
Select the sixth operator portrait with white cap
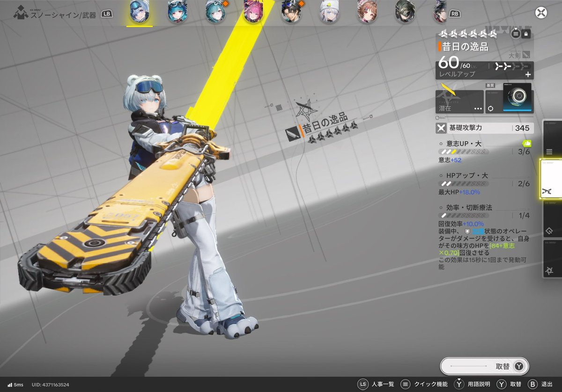(x=329, y=12)
